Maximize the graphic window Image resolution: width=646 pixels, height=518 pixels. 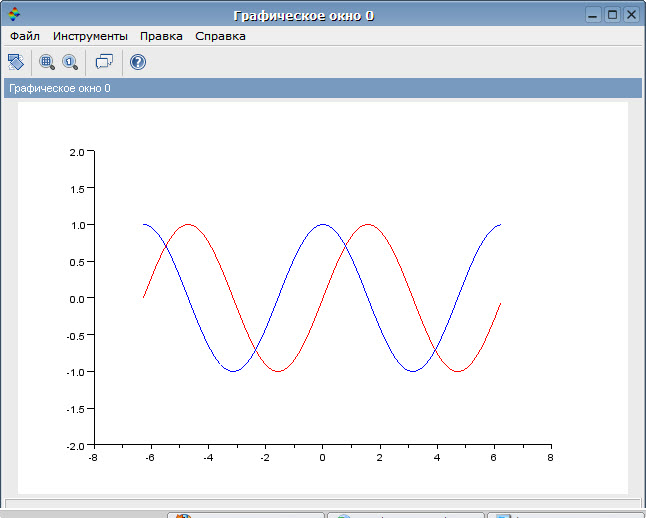pos(613,15)
